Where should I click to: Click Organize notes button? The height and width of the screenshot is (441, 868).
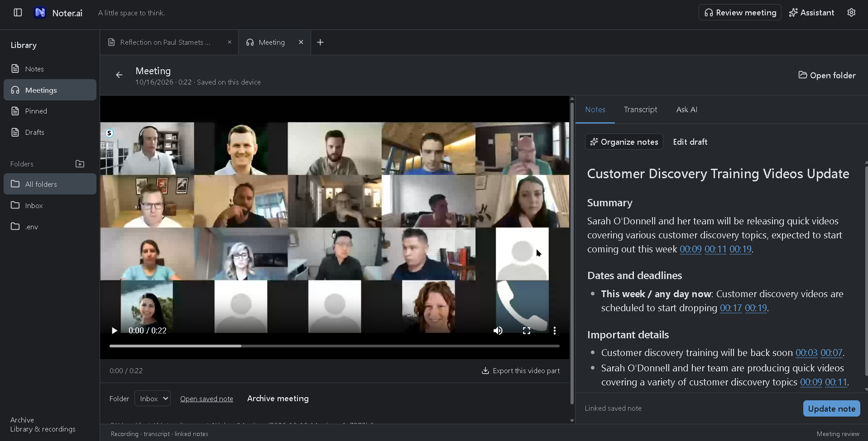click(624, 142)
